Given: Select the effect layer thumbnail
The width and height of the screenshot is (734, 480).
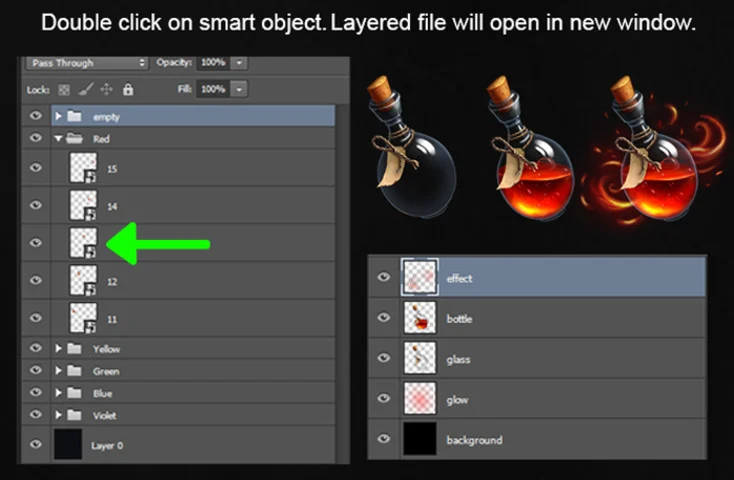Looking at the screenshot, I should (420, 277).
